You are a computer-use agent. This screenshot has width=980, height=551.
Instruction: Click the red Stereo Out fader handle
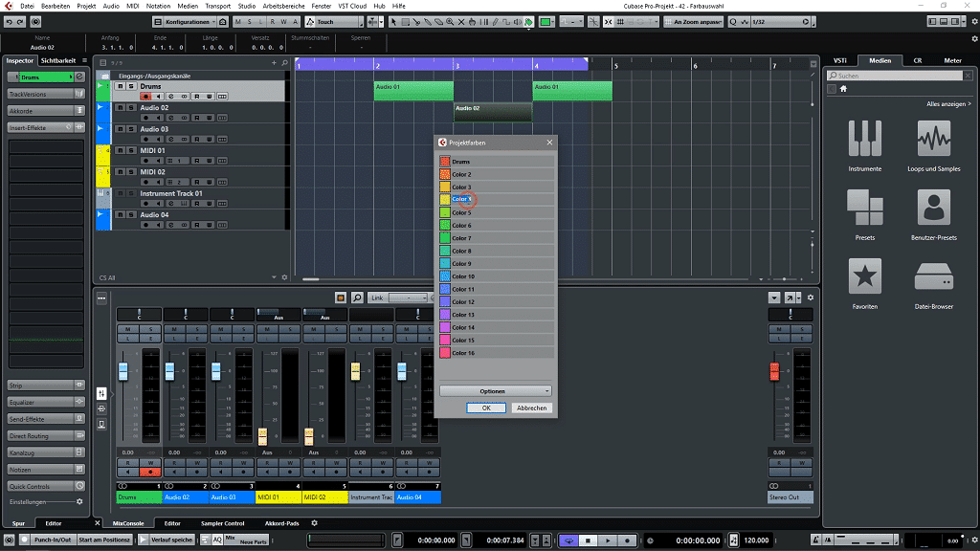[x=774, y=371]
